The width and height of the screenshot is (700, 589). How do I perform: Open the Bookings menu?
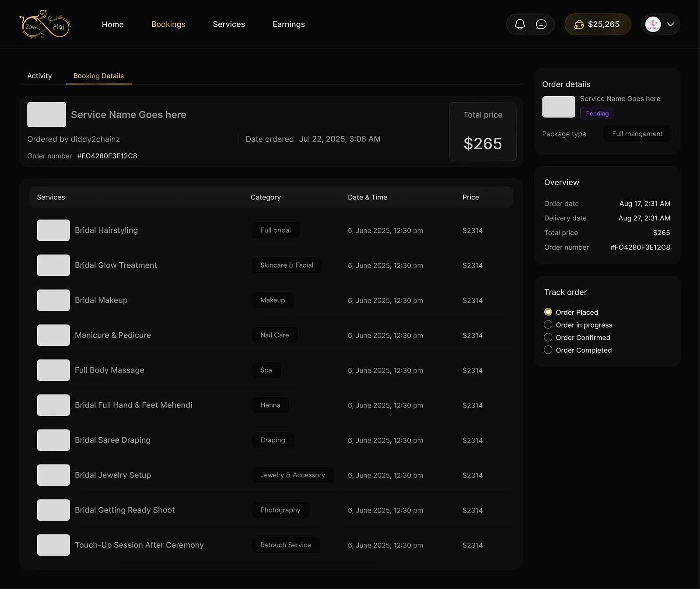tap(168, 24)
